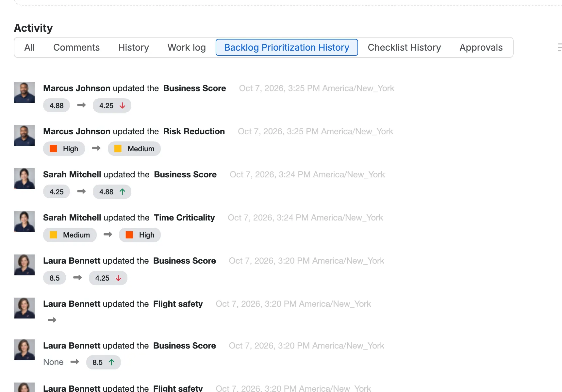562x392 pixels.
Task: Switch to the All activity tab
Action: coord(29,47)
